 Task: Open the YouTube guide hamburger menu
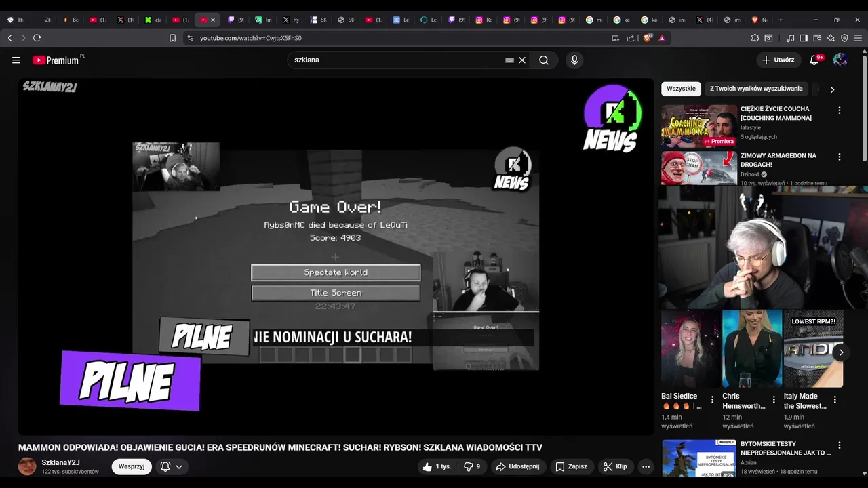(16, 60)
